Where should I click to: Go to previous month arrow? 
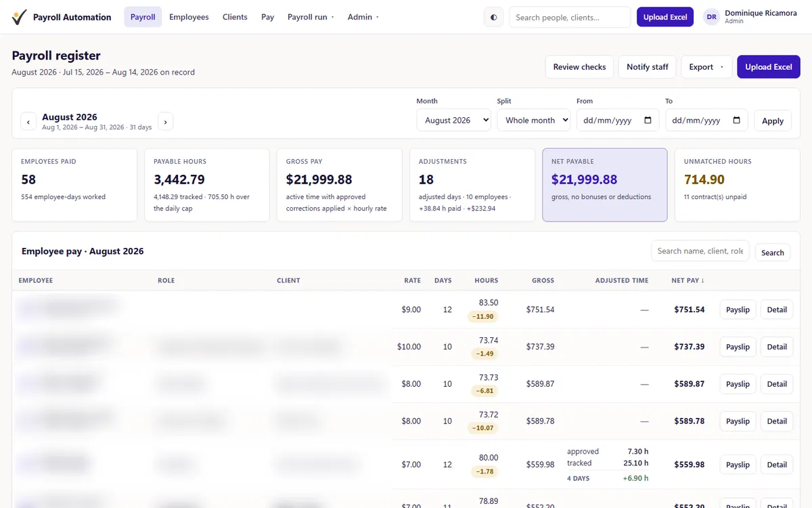tap(28, 122)
